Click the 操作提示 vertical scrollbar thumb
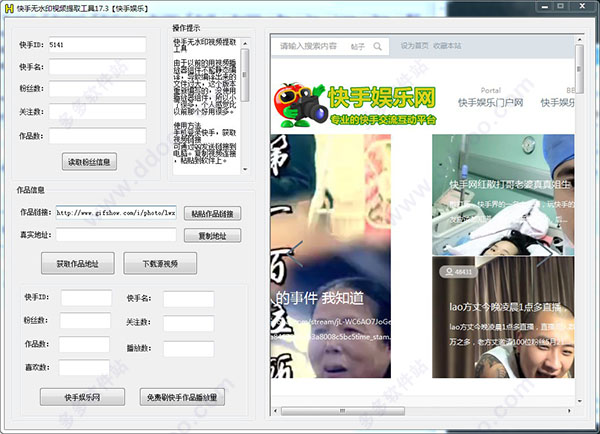This screenshot has width=600, height=434. (245, 75)
